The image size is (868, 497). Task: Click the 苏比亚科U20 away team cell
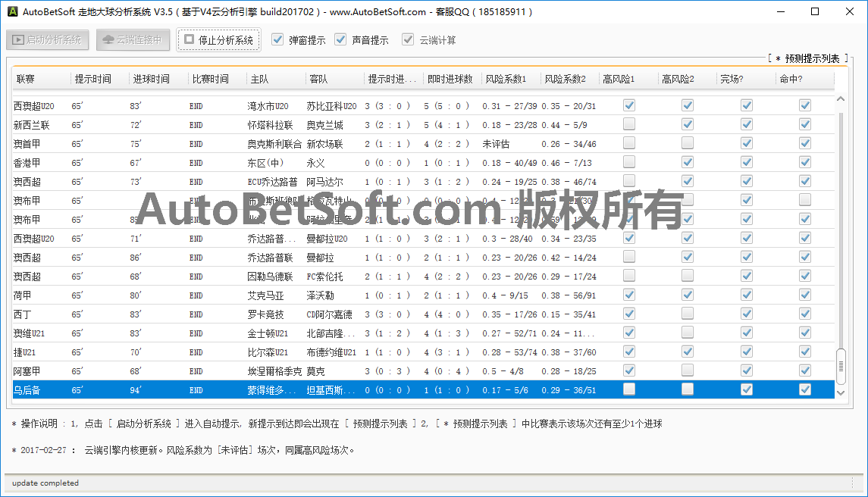[x=331, y=106]
